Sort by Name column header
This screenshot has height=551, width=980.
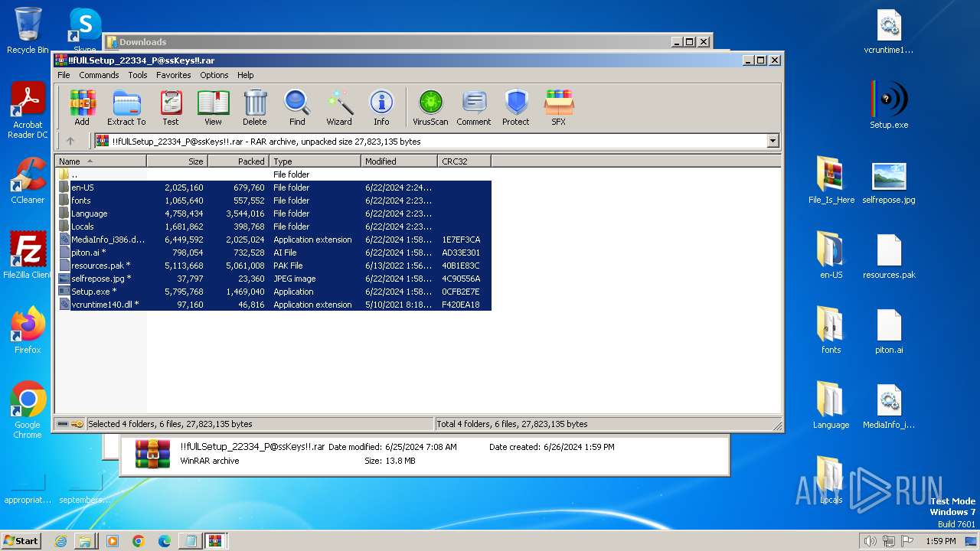click(x=101, y=161)
